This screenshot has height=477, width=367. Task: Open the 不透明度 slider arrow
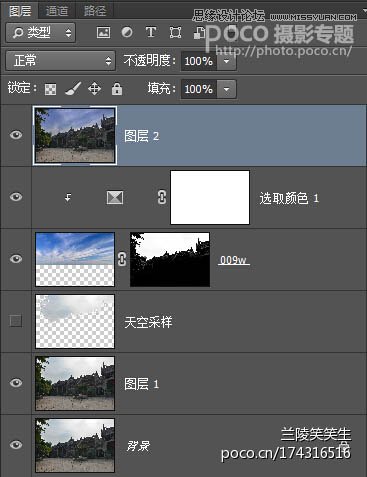pos(227,61)
